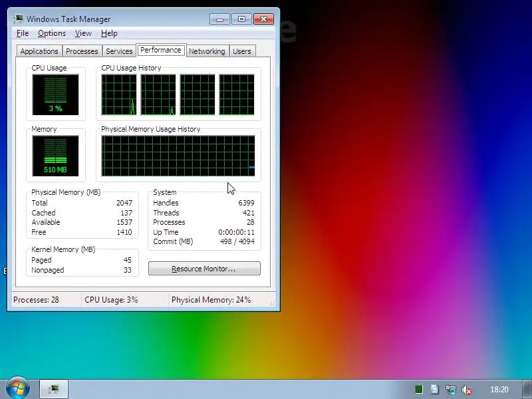Click Show desktop strip at taskbar end
This screenshot has width=532, height=399.
click(x=527, y=389)
